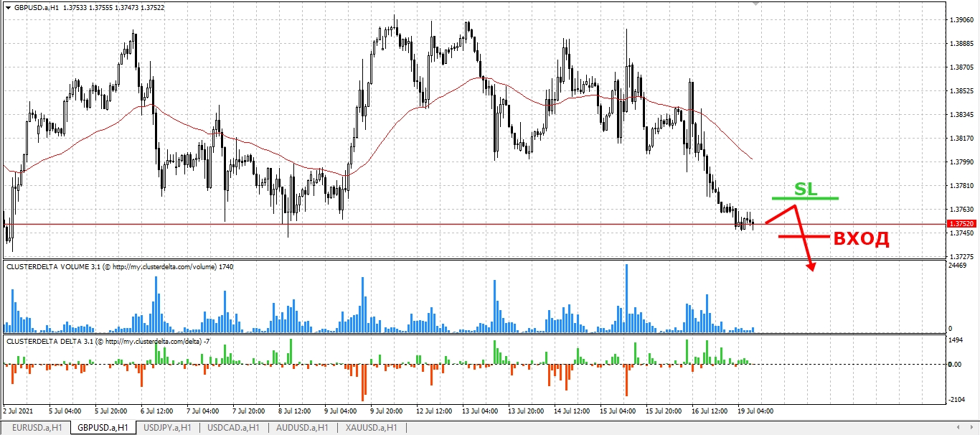Select the green stop-loss line under SL

805,197
